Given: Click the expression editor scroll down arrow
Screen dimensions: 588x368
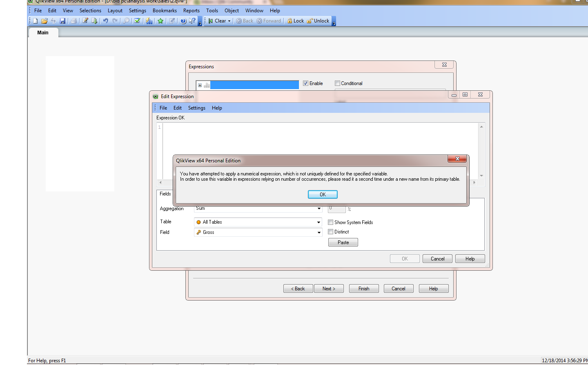Looking at the screenshot, I should [482, 176].
